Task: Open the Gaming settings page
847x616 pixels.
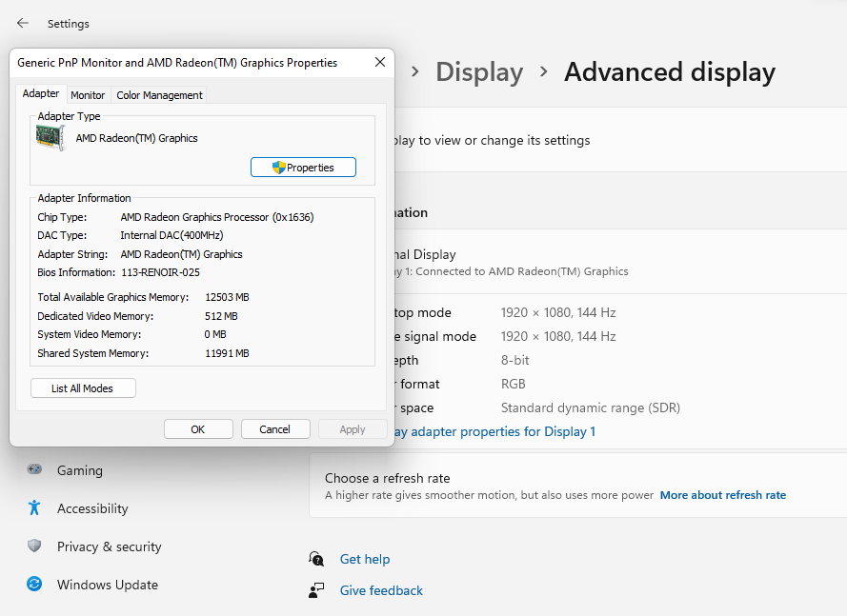Action: point(80,470)
